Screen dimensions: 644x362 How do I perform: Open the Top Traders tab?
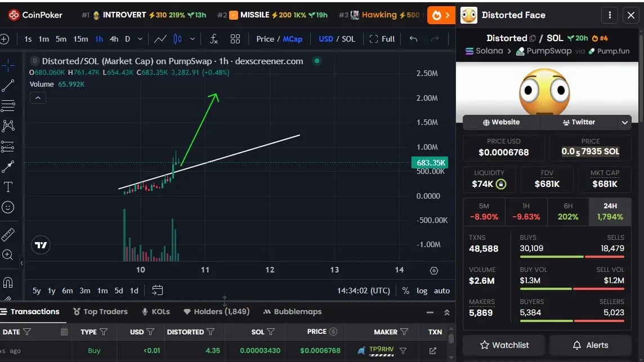100,311
